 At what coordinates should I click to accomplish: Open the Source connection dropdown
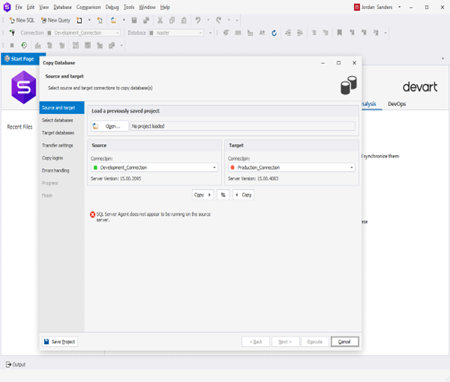[x=214, y=168]
